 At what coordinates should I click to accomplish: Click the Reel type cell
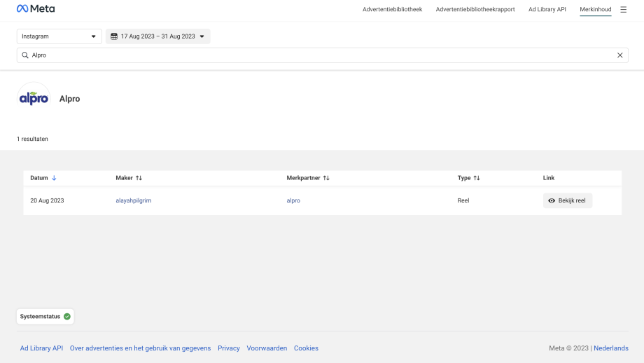click(x=463, y=200)
